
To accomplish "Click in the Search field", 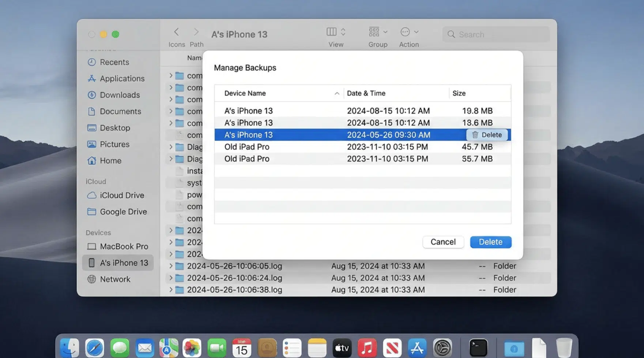I will [x=496, y=34].
